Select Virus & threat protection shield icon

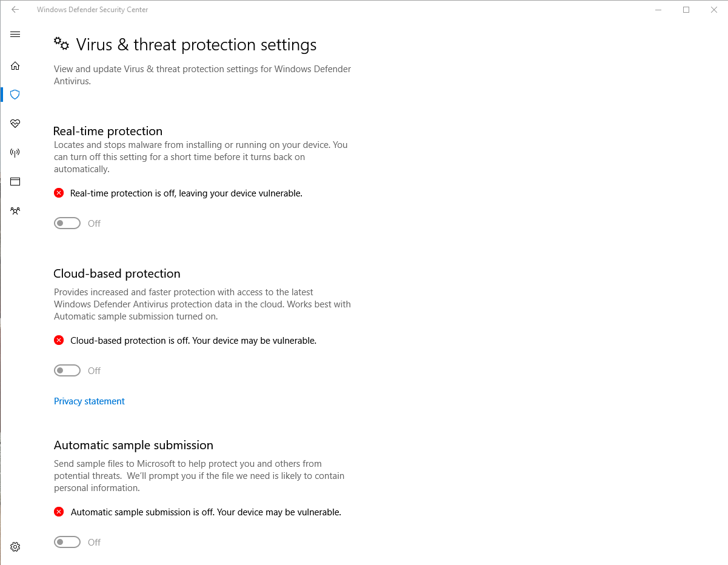(x=15, y=95)
